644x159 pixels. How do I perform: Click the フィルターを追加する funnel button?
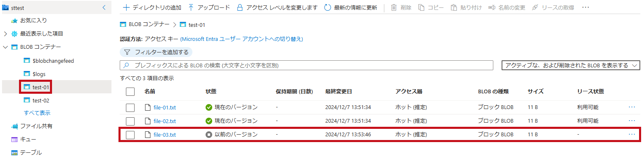[156, 52]
